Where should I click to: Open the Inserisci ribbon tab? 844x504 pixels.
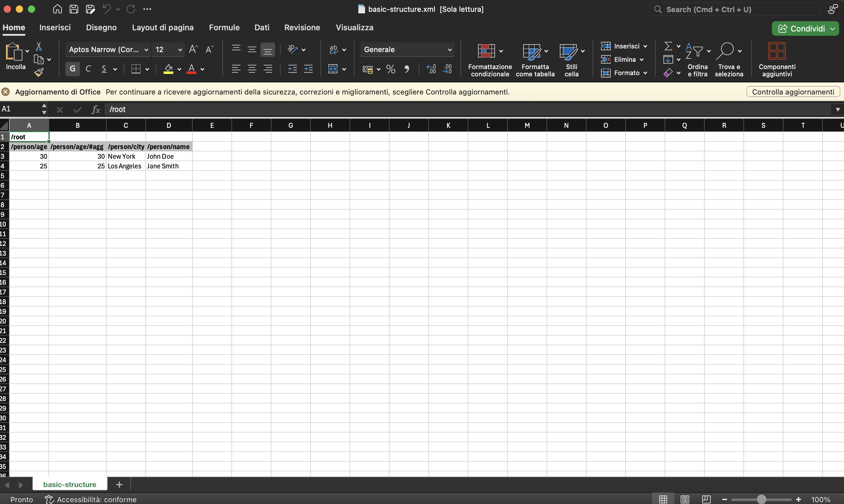[x=55, y=28]
